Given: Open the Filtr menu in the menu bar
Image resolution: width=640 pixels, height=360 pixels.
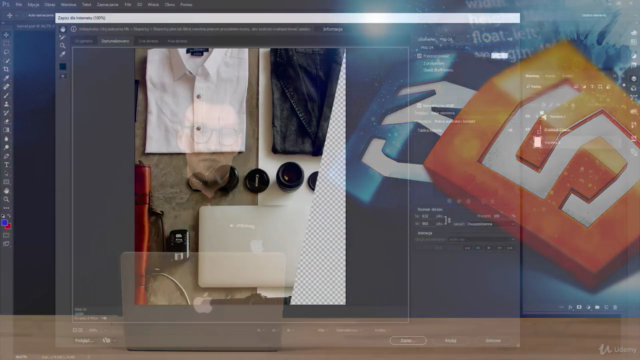Looking at the screenshot, I should 128,4.
